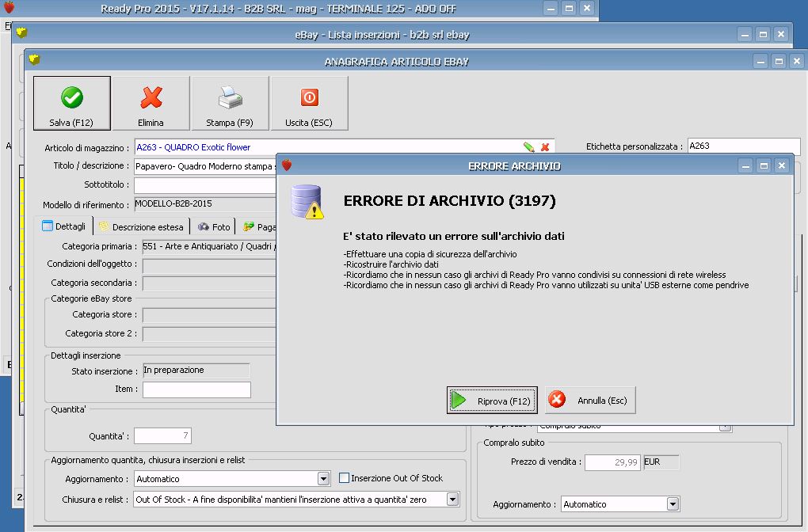Open the Chiusura e relist dropdown
The image size is (808, 532).
[x=452, y=499]
